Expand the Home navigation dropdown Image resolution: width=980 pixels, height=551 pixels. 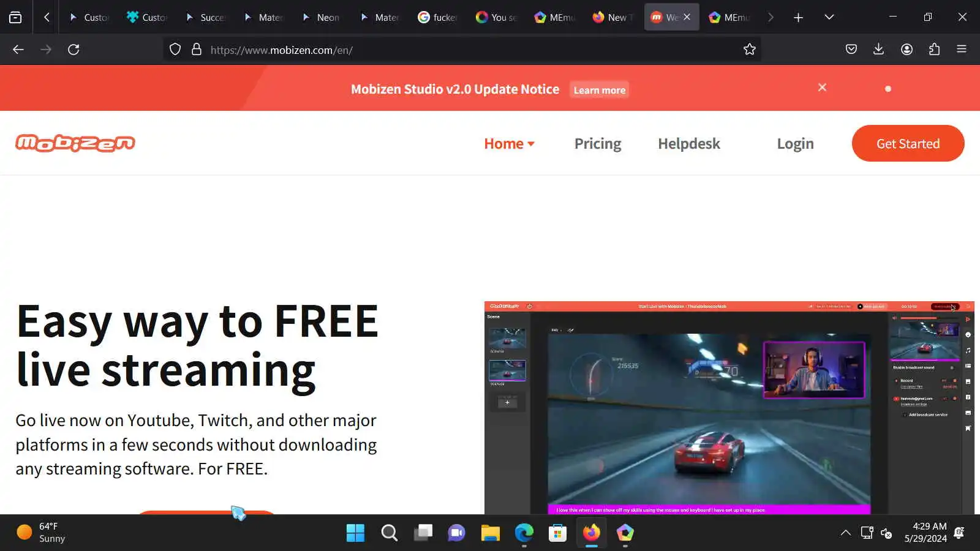point(509,144)
